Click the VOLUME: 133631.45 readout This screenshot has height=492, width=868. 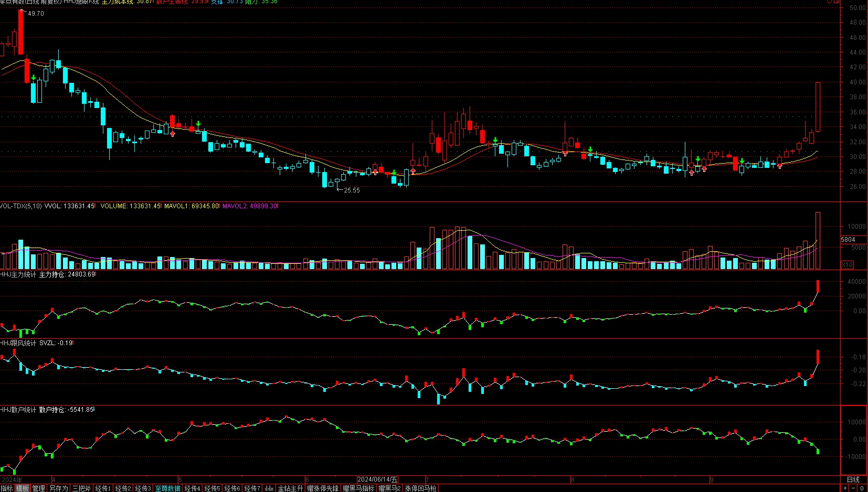click(x=130, y=206)
